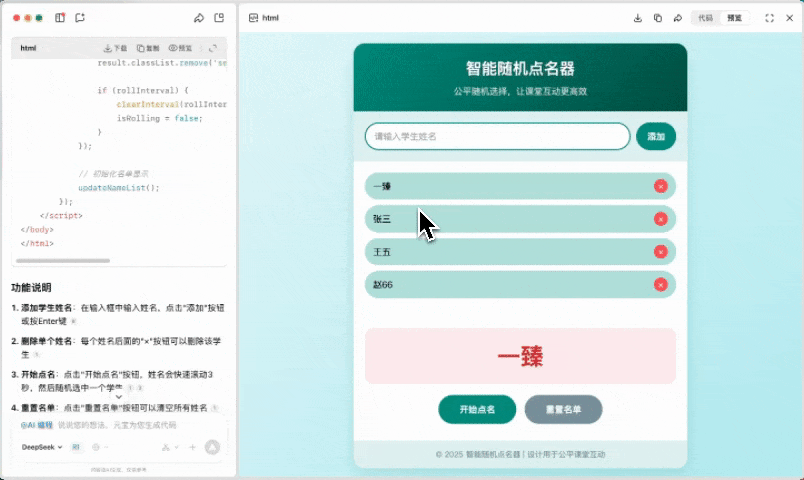
Task: Delete the student 张三 from list
Action: tap(661, 219)
